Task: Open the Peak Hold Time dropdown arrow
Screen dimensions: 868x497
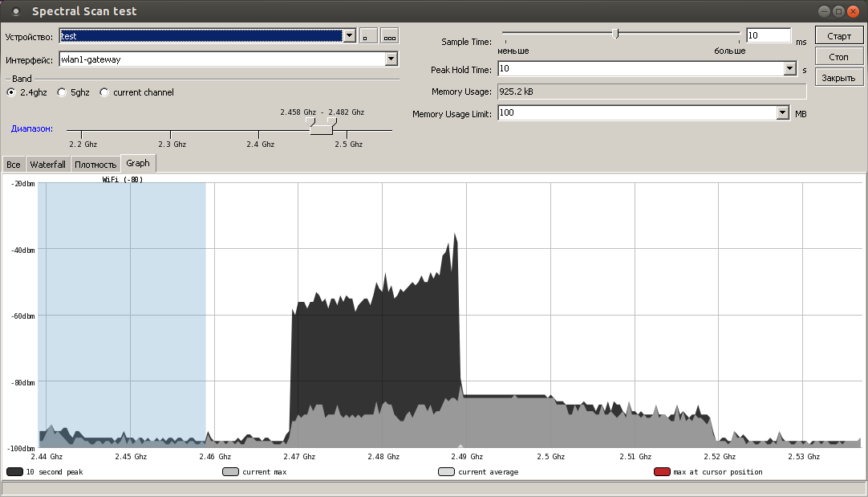Action: pyautogui.click(x=790, y=69)
